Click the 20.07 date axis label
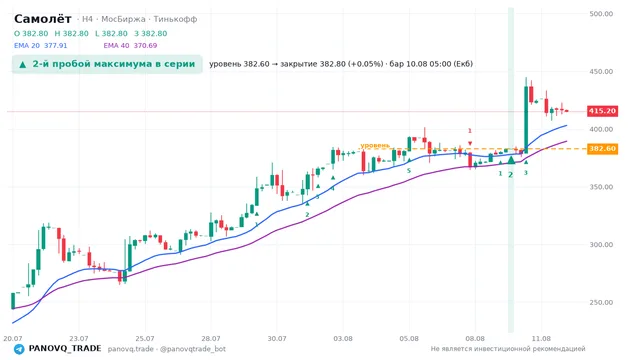 pyautogui.click(x=13, y=338)
